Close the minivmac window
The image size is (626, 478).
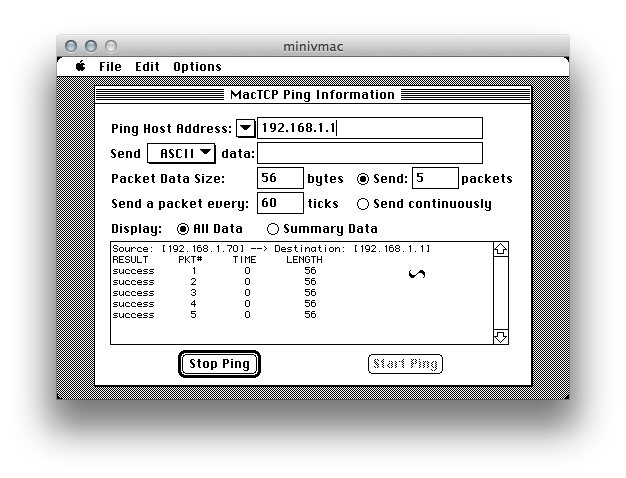click(x=71, y=46)
